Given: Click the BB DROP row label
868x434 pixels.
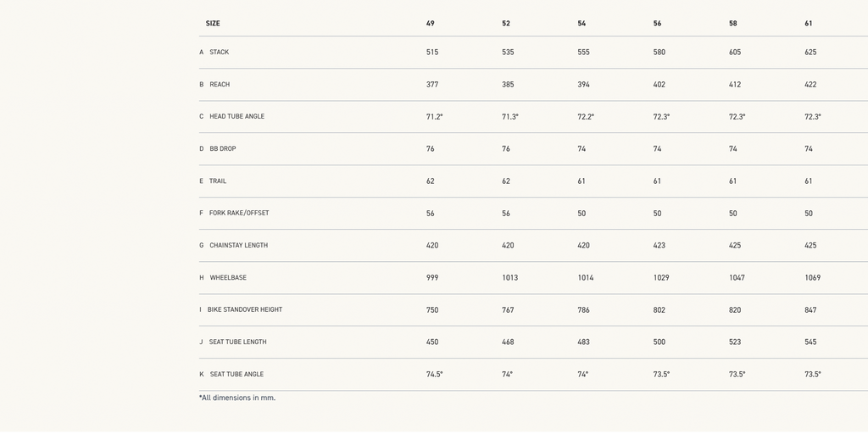Looking at the screenshot, I should [x=223, y=149].
